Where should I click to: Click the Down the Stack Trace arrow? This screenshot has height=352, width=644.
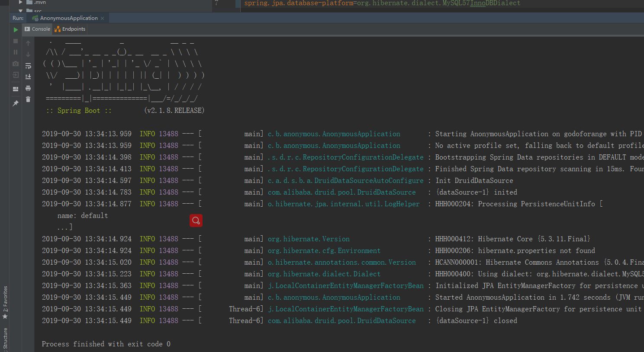tap(28, 54)
